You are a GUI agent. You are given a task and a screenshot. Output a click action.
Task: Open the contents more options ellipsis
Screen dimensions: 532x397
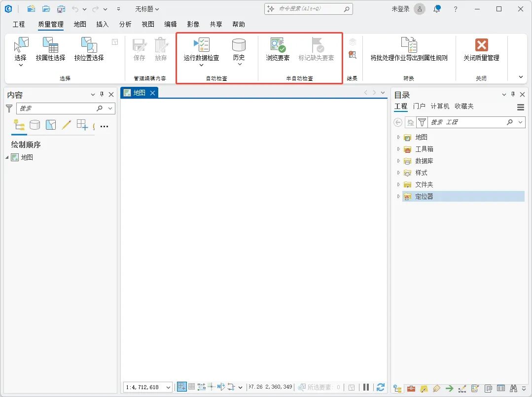click(104, 126)
